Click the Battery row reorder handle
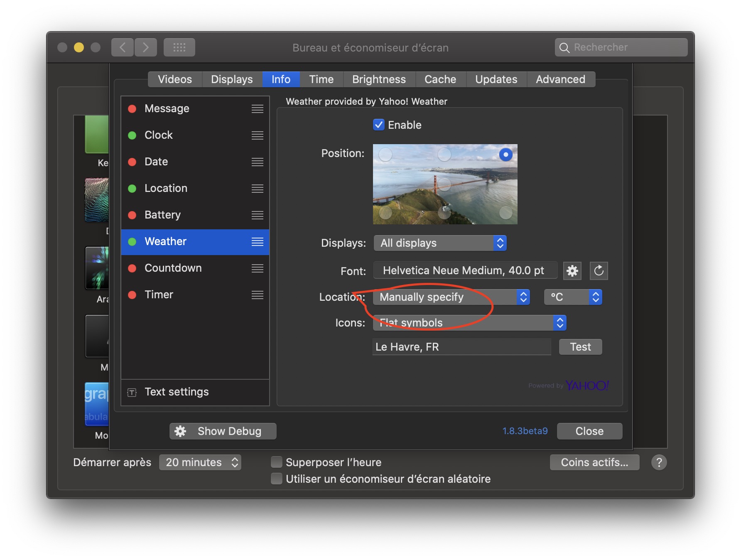Screen dimensions: 741x560 pos(258,215)
